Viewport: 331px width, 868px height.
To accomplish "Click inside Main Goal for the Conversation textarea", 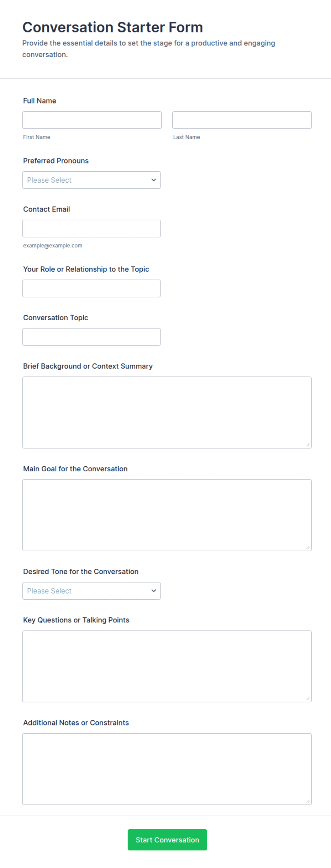I will 167,515.
